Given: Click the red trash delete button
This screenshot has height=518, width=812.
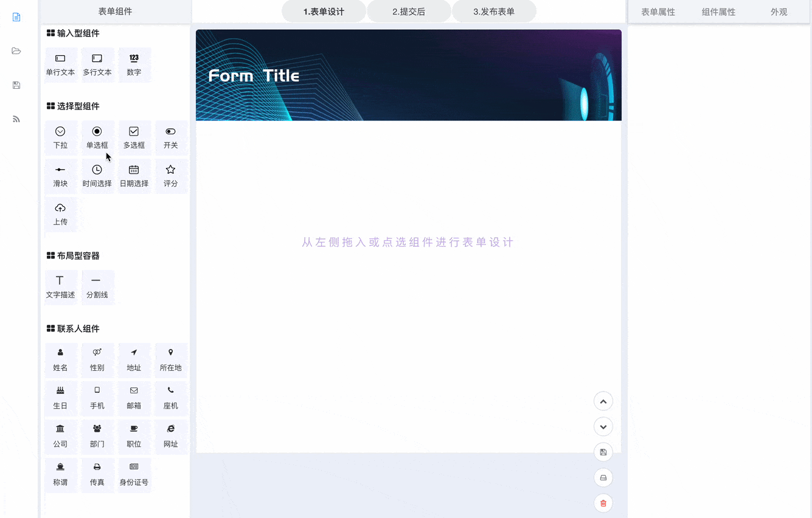Looking at the screenshot, I should tap(603, 503).
